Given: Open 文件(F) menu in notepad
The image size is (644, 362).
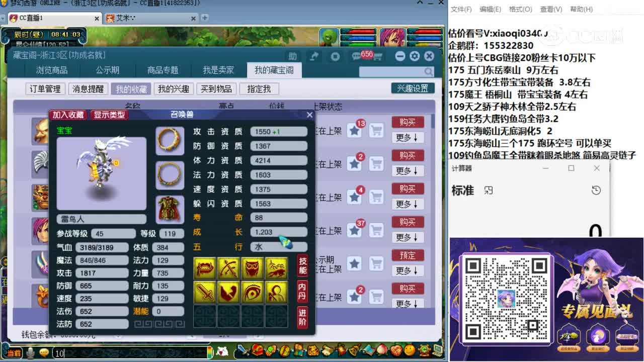Looking at the screenshot, I should point(461,9).
